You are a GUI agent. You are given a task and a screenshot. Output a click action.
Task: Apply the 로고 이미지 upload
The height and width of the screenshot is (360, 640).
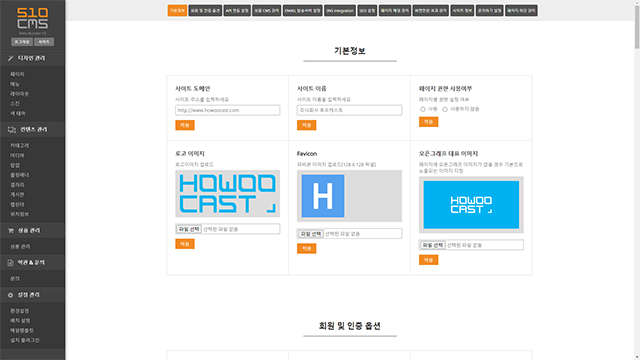[x=185, y=244]
